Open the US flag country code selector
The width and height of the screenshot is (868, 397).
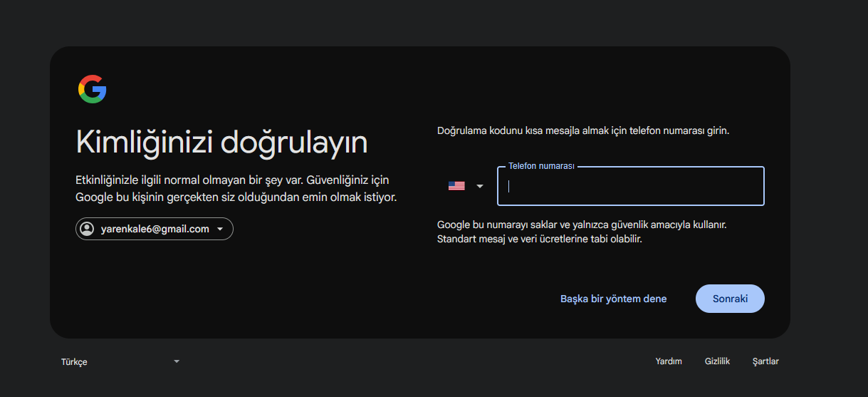click(x=466, y=186)
